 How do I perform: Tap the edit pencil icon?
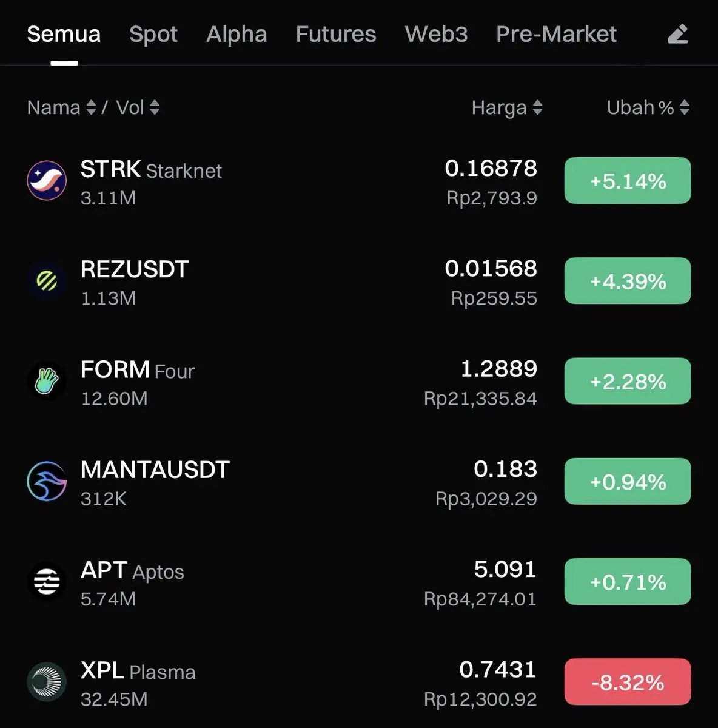pyautogui.click(x=678, y=35)
